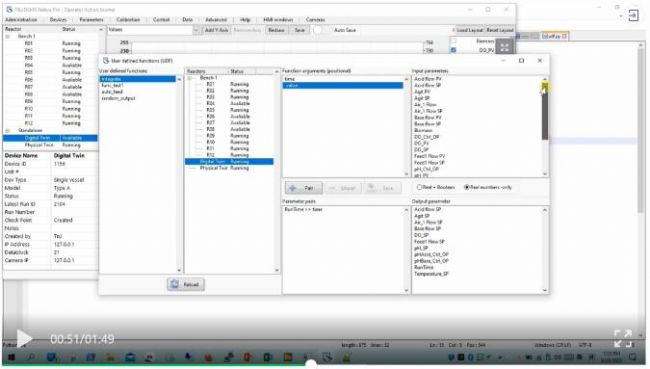Click the Add Y-Axis button
The width and height of the screenshot is (650, 369).
coord(216,30)
